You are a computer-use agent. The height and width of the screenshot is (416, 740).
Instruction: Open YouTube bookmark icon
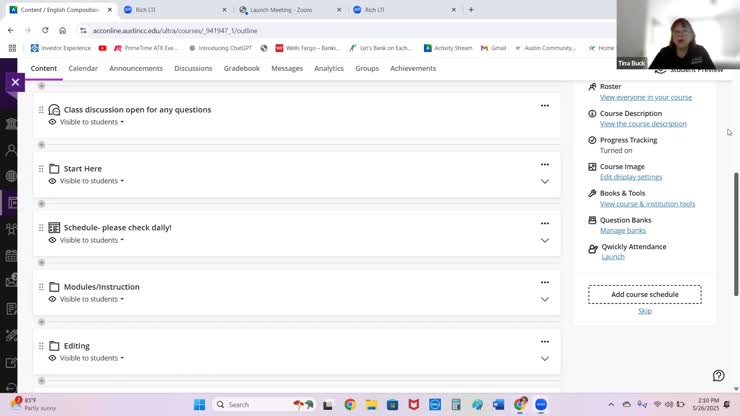102,48
